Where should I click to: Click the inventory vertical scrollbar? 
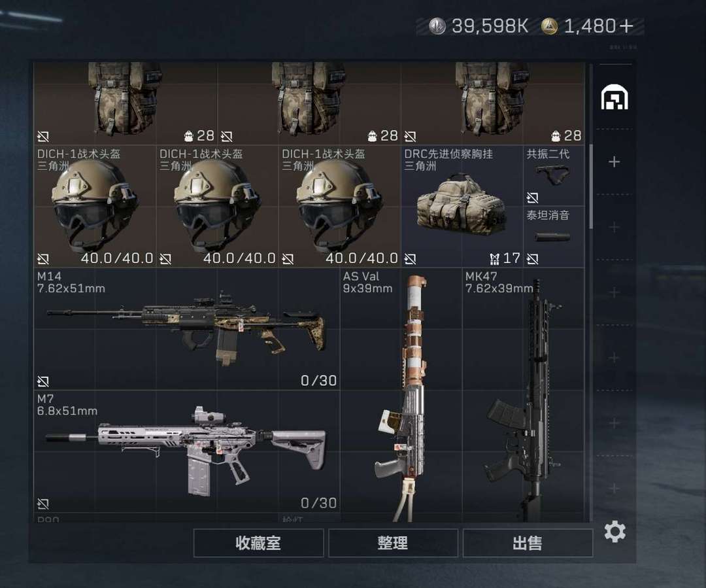591,186
